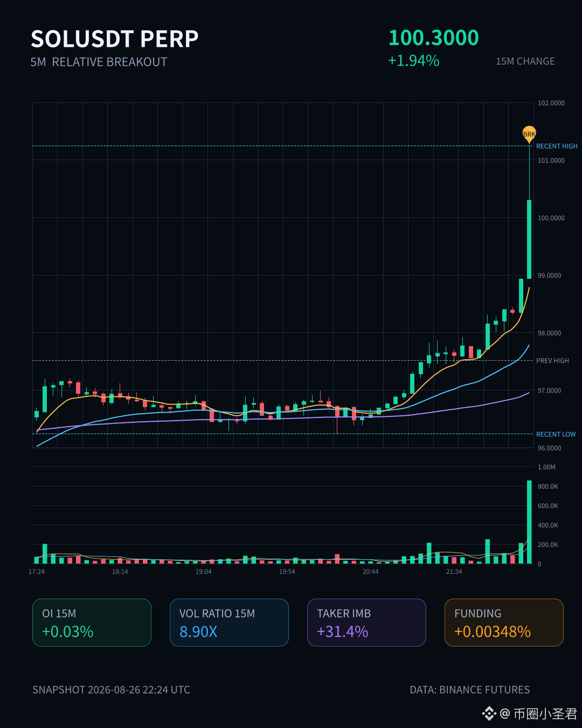Click the 19:54 time axis label

click(287, 572)
